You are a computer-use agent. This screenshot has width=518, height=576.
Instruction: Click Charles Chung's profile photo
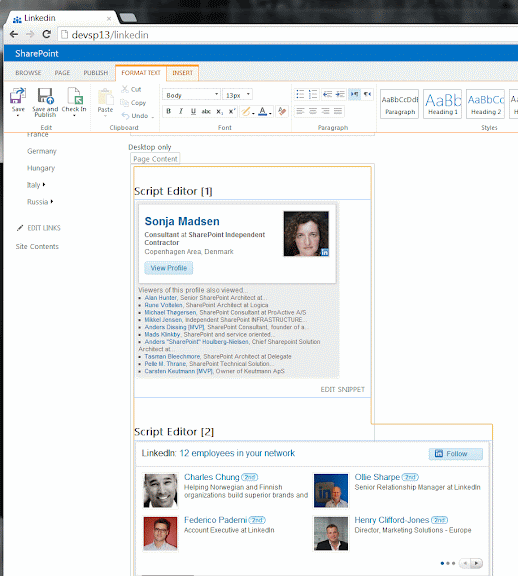click(160, 490)
